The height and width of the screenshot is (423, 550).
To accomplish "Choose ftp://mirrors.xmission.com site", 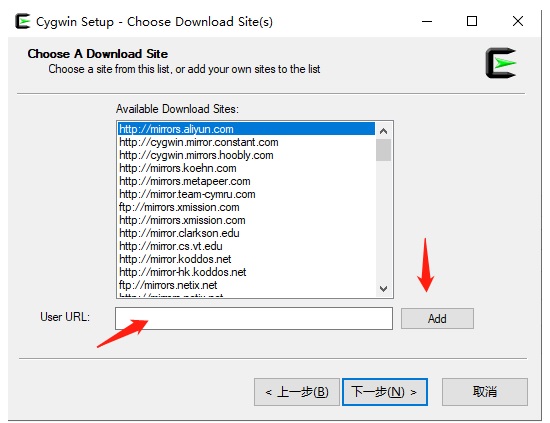I will click(x=246, y=207).
